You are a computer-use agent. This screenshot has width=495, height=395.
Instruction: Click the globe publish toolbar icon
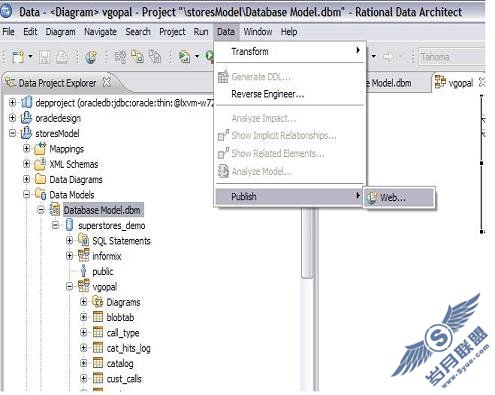click(91, 57)
